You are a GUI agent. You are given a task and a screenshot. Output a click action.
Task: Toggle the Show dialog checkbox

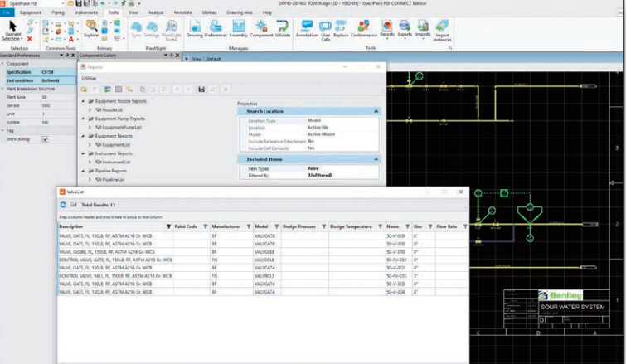(45, 139)
